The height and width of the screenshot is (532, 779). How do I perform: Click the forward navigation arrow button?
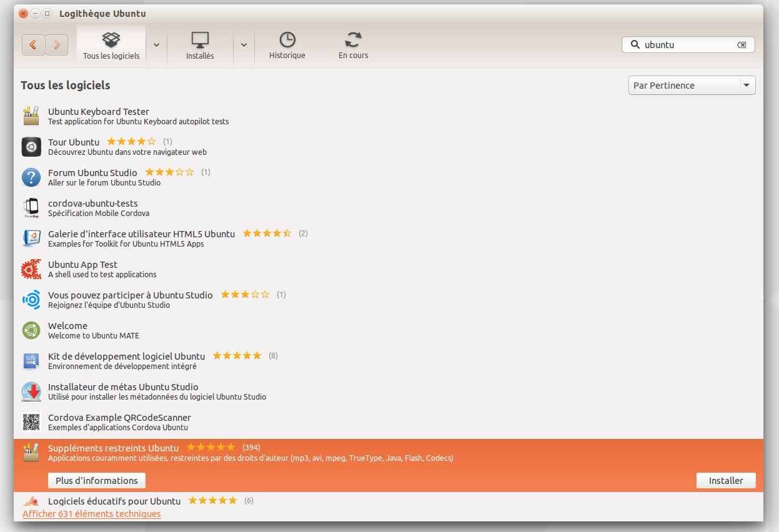tap(56, 45)
